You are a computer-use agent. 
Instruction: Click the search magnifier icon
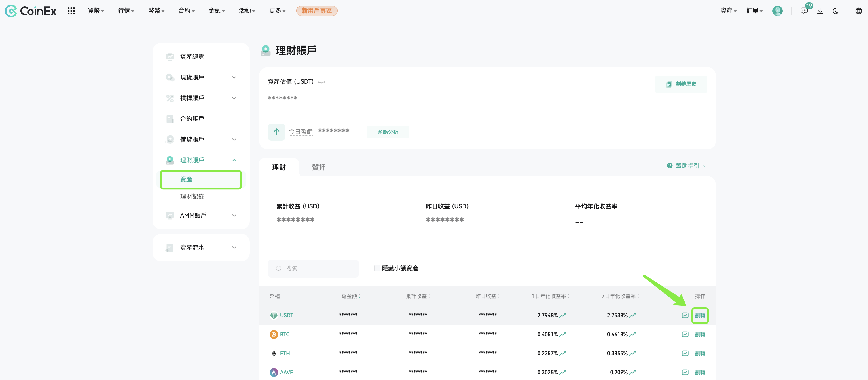(279, 269)
